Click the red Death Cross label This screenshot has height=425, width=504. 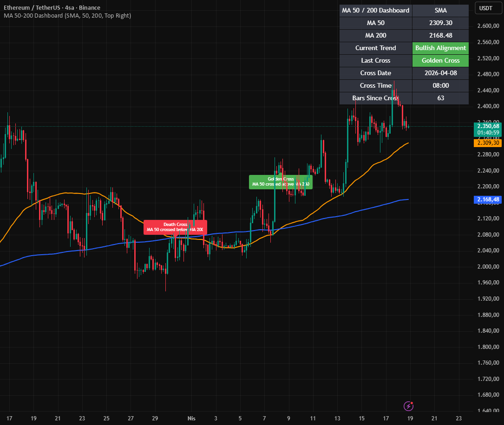click(x=175, y=227)
